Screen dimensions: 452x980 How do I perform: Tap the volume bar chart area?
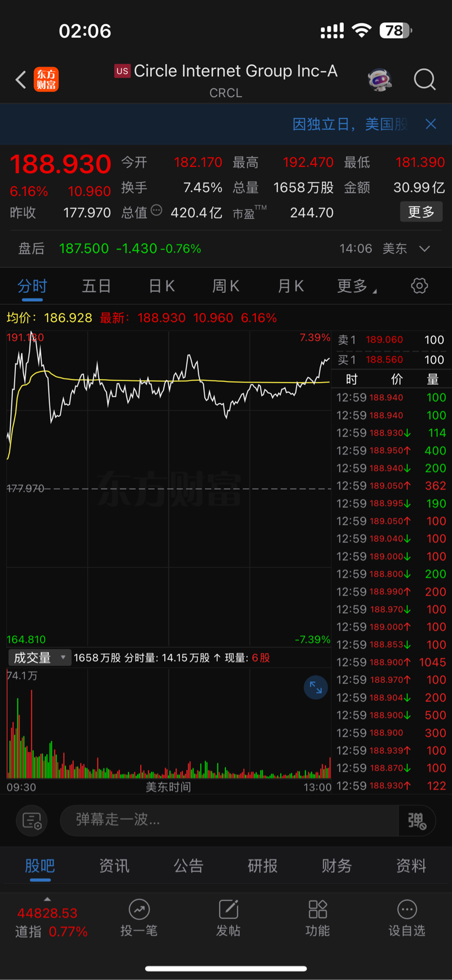(168, 724)
